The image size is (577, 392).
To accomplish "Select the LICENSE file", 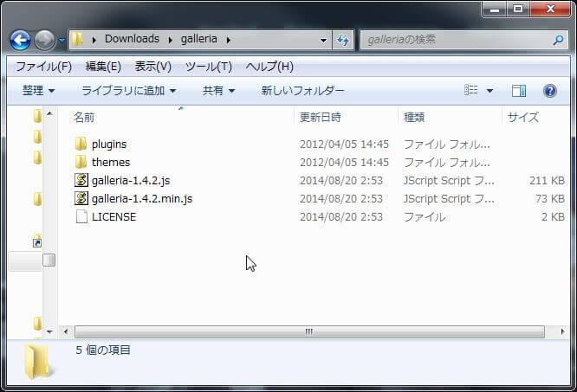I will point(113,216).
